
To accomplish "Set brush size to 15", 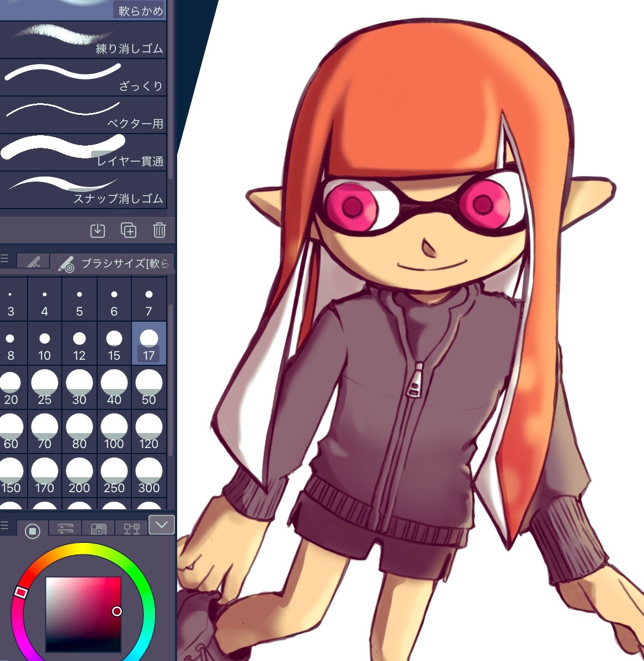I will tap(114, 343).
